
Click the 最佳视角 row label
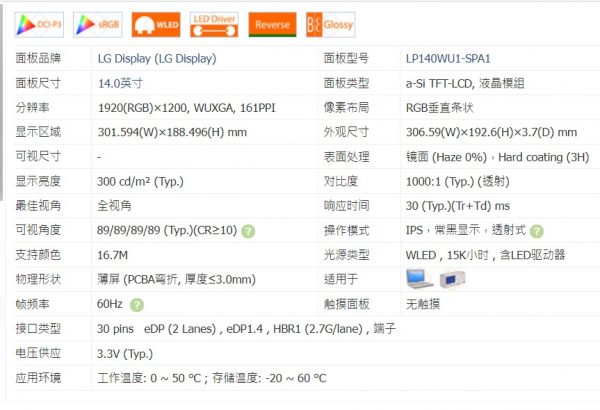(38, 206)
